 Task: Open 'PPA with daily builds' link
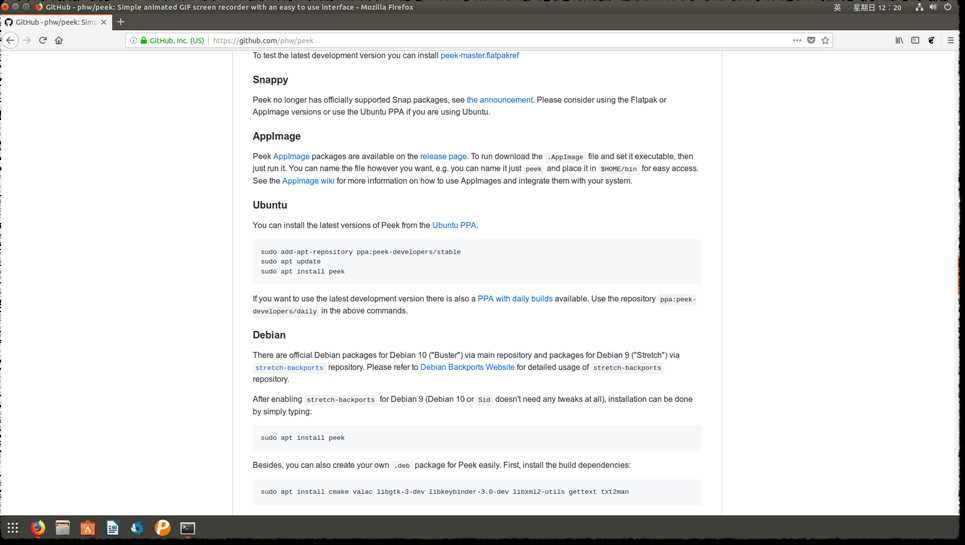point(515,298)
